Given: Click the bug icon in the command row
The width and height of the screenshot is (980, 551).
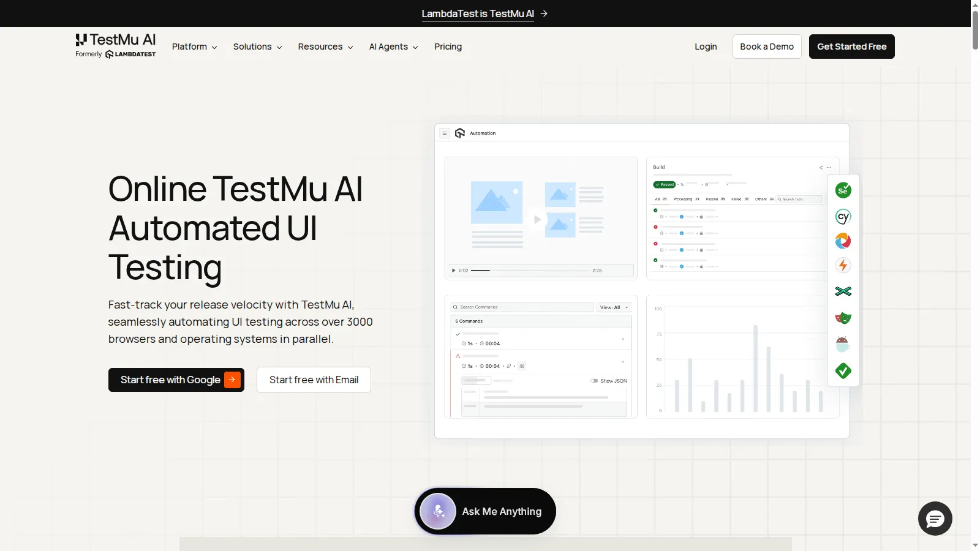Looking at the screenshot, I should click(x=522, y=366).
